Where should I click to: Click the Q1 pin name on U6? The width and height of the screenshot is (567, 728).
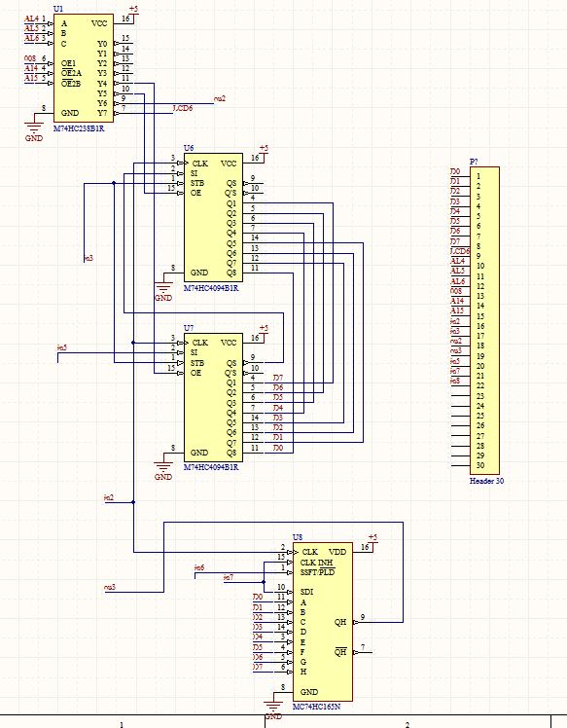click(x=231, y=203)
